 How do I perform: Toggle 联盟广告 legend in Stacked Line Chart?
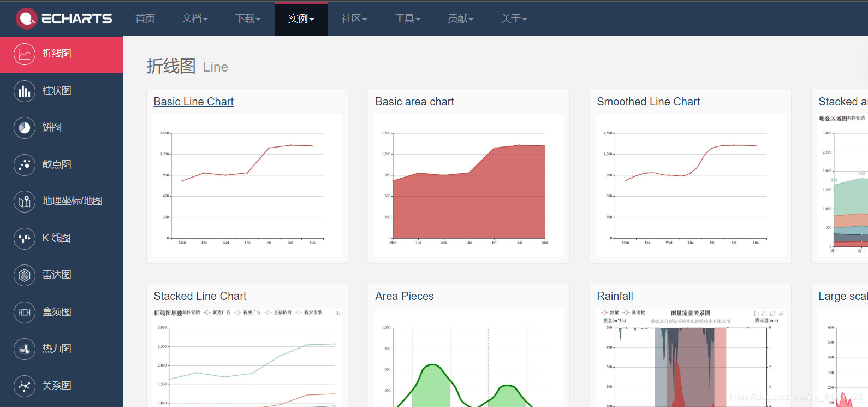217,312
